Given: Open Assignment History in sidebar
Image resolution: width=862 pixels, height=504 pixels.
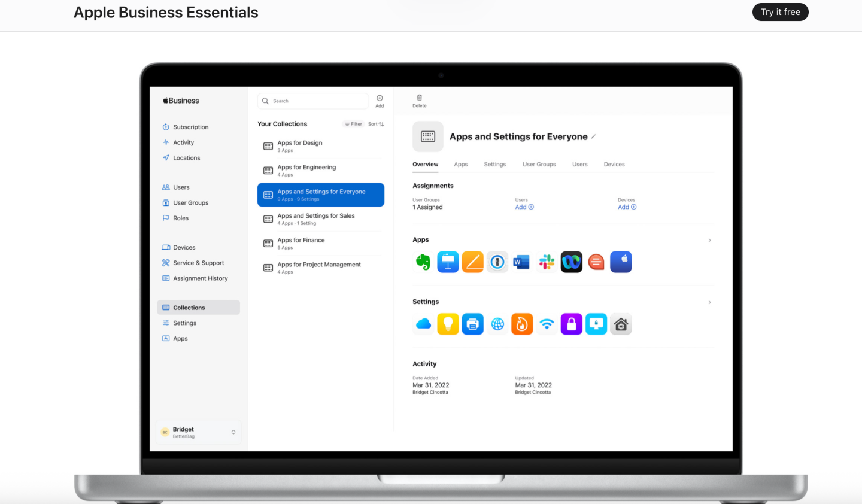Looking at the screenshot, I should click(195, 278).
